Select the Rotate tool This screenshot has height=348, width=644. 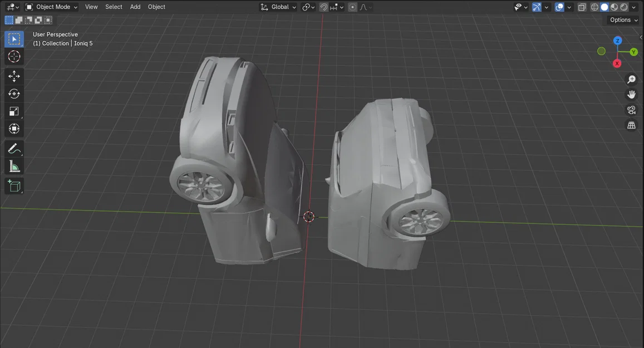14,94
